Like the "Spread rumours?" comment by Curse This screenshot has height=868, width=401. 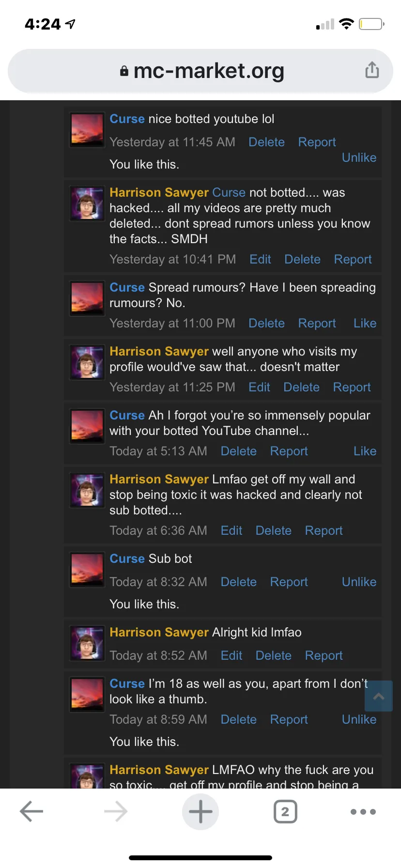[365, 323]
